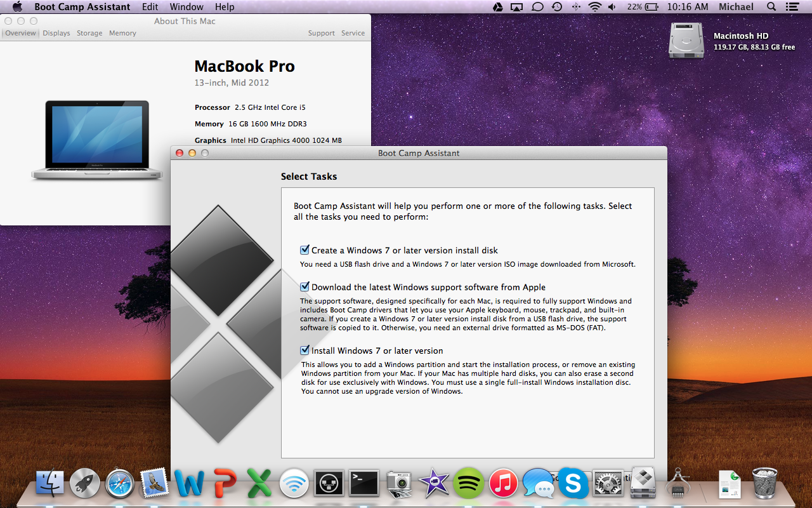Open Safari compass icon in Dock
The width and height of the screenshot is (812, 508).
[120, 484]
